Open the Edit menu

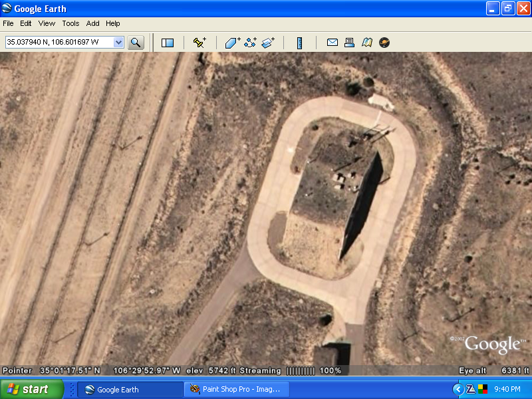pyautogui.click(x=25, y=23)
